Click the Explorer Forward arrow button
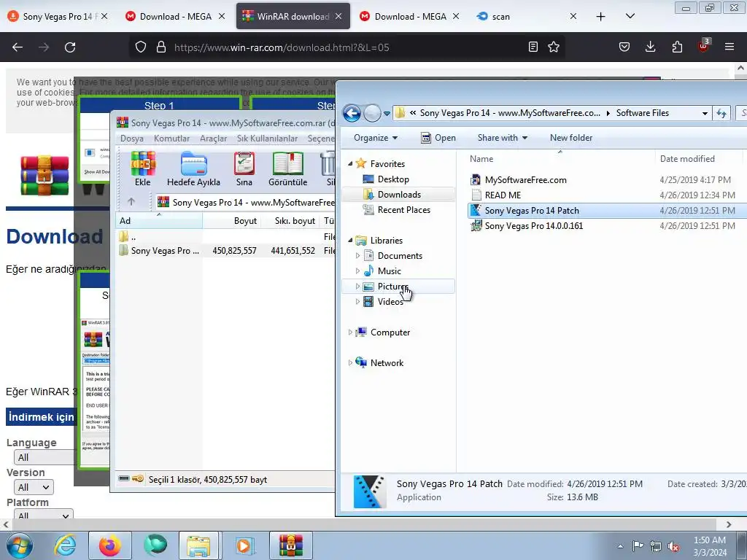Viewport: 747px width, 560px height. coord(372,113)
